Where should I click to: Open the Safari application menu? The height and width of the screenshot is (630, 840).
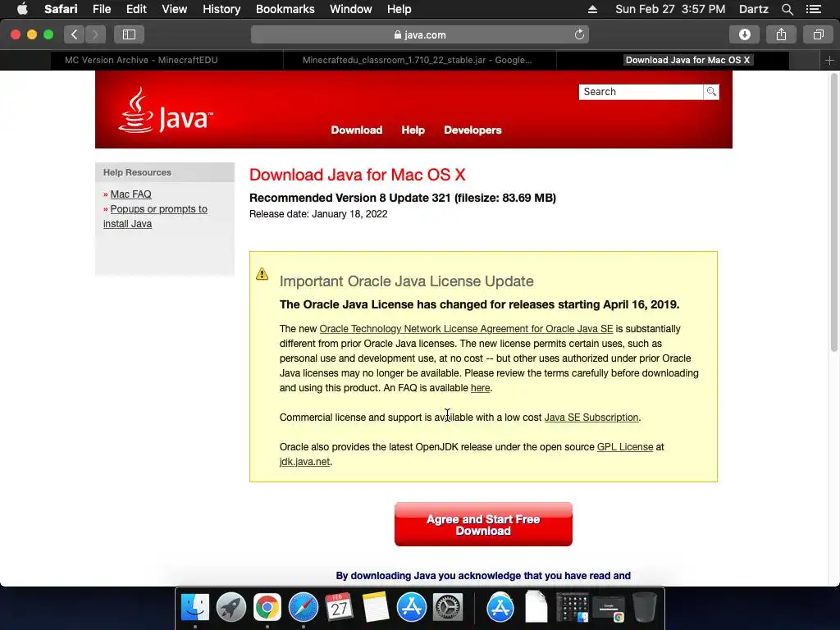click(61, 9)
